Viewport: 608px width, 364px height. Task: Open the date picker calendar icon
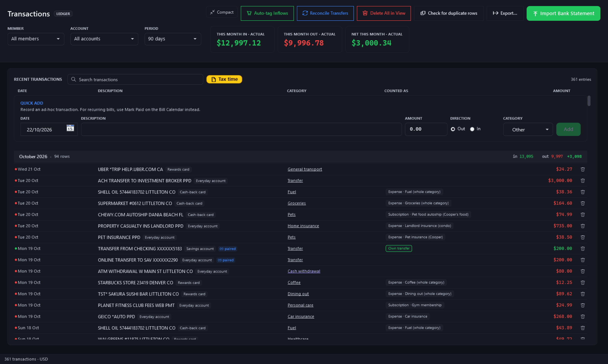click(70, 128)
